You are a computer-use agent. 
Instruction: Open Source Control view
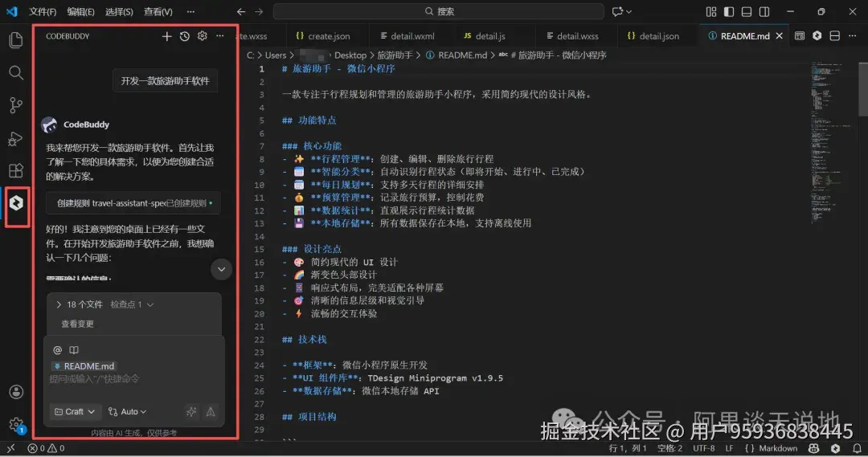click(16, 105)
